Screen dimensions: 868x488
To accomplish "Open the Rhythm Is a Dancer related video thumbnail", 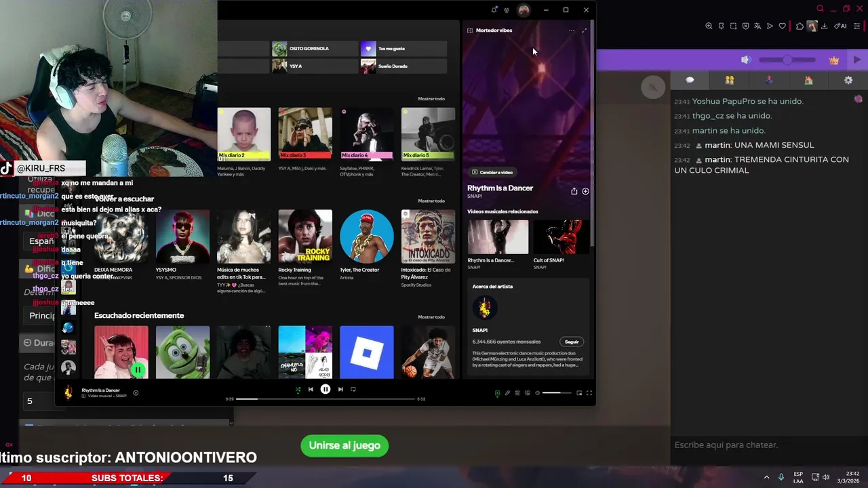I will click(498, 237).
